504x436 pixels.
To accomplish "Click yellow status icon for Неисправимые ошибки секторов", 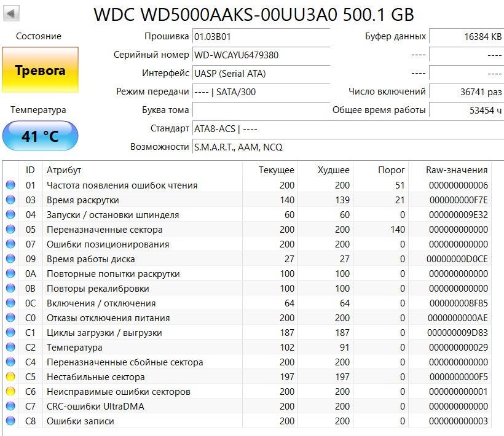I will tap(10, 392).
